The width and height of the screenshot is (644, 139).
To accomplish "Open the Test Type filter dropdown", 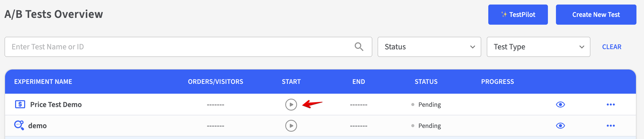I will (538, 47).
